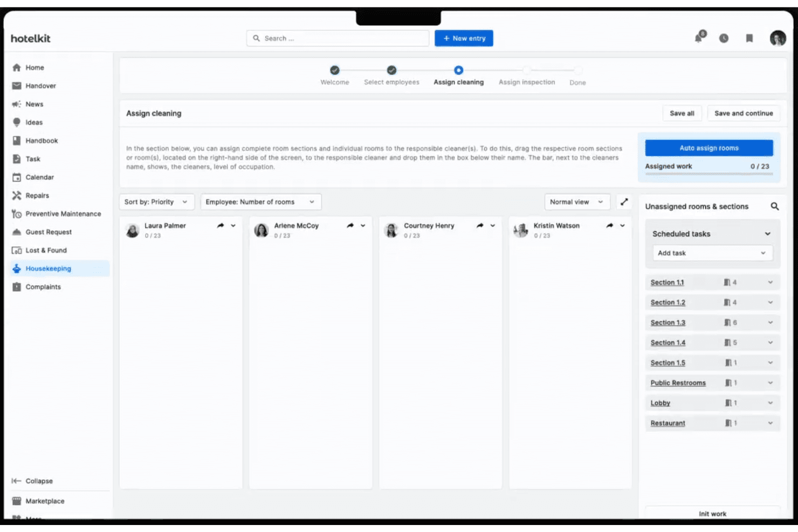Viewport: 798px width, 532px height.
Task: Click the expand fullscreen arrows icon
Action: tap(624, 202)
